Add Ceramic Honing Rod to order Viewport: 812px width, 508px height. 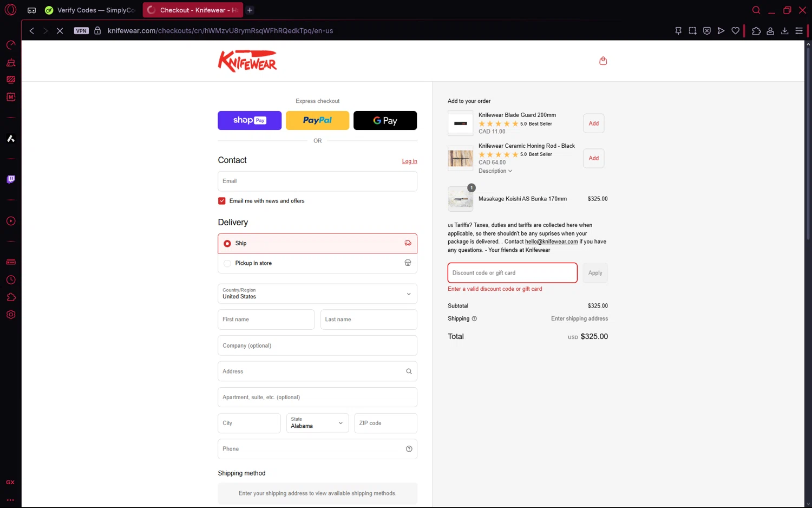tap(594, 158)
